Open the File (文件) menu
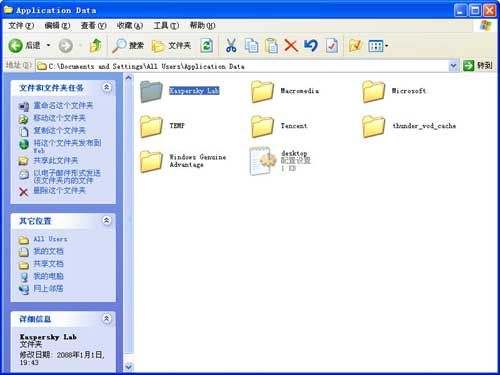500x375 pixels. pyautogui.click(x=21, y=25)
